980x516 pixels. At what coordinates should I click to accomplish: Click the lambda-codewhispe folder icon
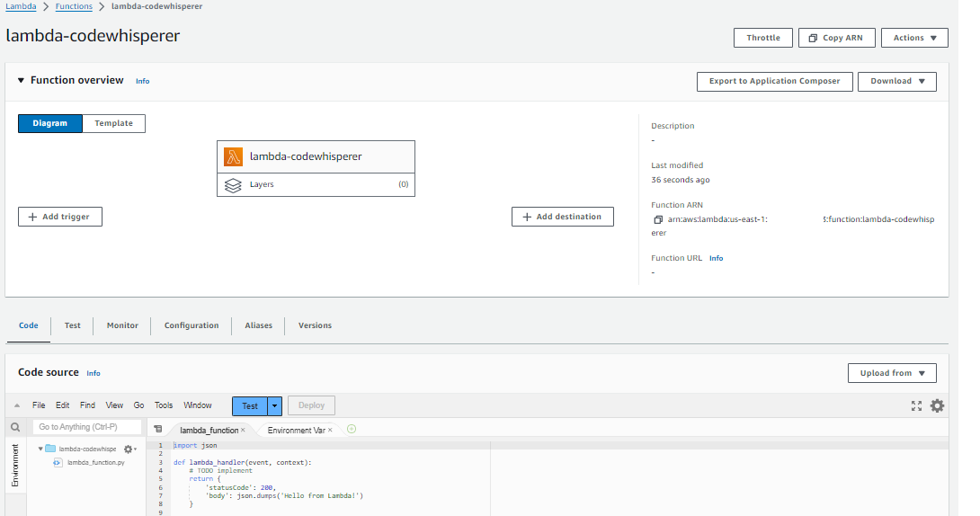(50, 449)
